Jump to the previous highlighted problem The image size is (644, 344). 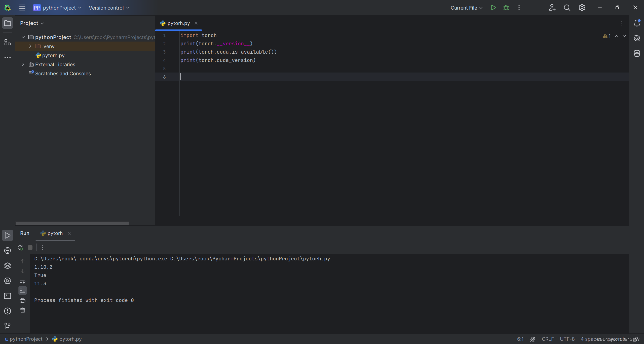click(x=617, y=36)
